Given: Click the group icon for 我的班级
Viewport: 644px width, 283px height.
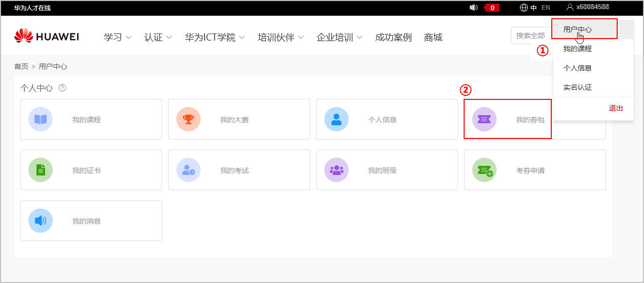Looking at the screenshot, I should pyautogui.click(x=336, y=170).
